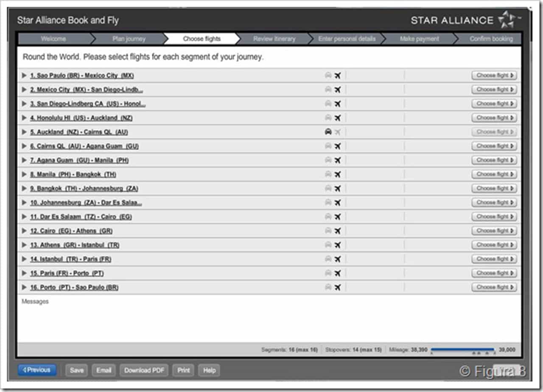Screen dimensions: 543x392
Task: Save the itinerary
Action: coord(77,370)
